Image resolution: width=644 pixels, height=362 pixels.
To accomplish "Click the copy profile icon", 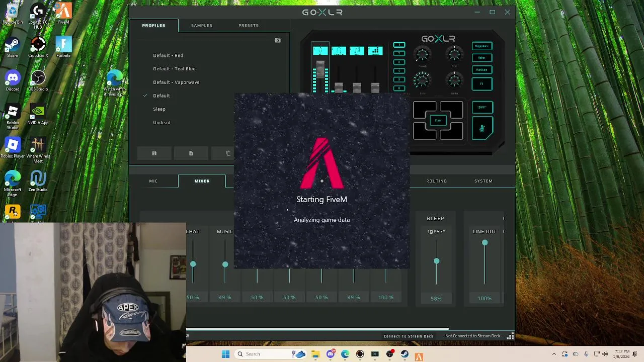I will point(228,153).
